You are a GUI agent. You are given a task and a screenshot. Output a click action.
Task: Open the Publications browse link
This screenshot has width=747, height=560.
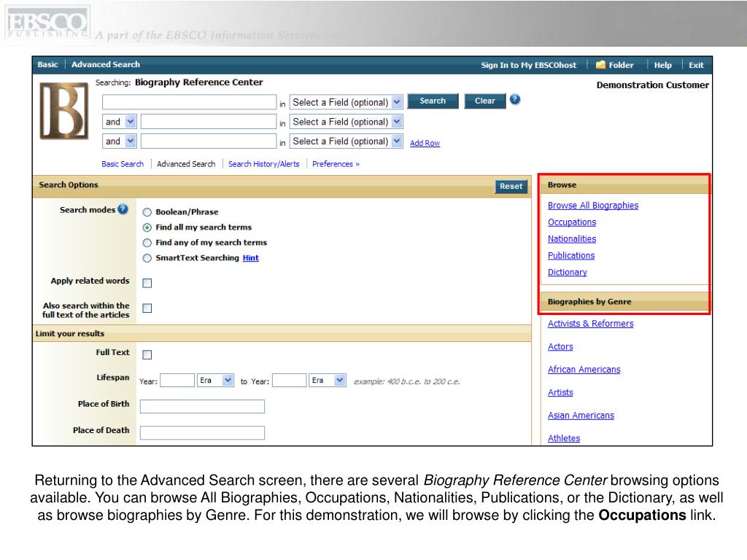tap(571, 255)
